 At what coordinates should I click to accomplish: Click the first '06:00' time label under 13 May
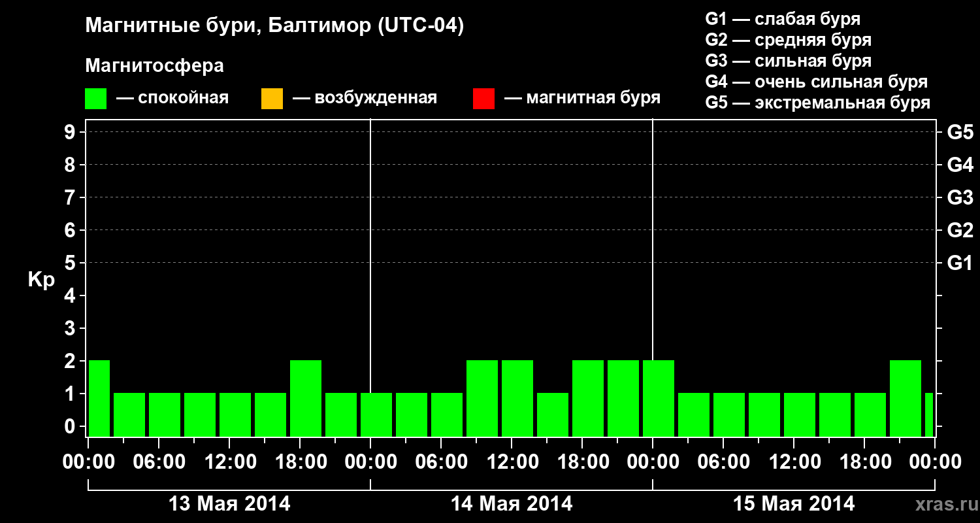(159, 462)
